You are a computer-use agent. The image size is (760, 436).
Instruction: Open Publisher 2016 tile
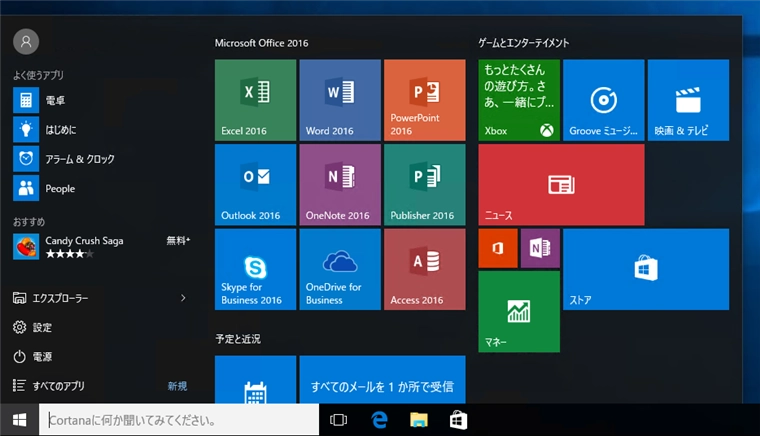point(425,185)
